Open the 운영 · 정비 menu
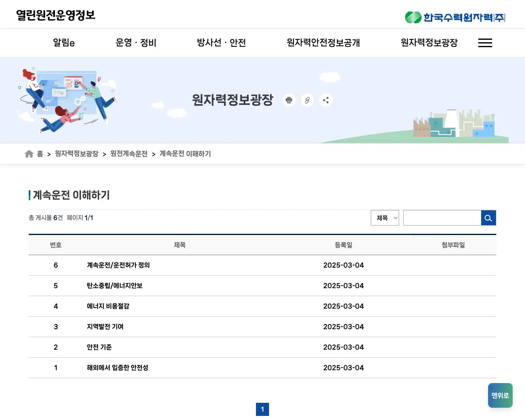 tap(136, 43)
